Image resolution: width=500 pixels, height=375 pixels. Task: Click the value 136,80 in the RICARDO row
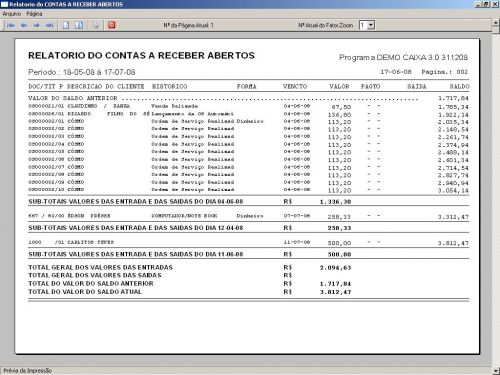tap(339, 115)
